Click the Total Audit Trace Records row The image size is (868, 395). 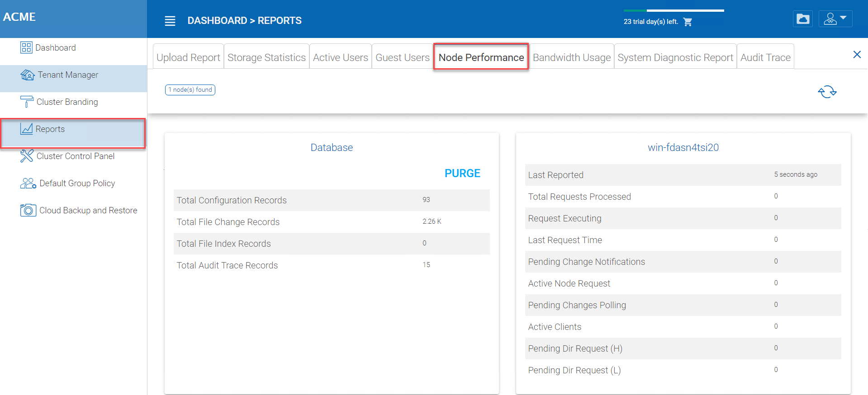pos(332,265)
